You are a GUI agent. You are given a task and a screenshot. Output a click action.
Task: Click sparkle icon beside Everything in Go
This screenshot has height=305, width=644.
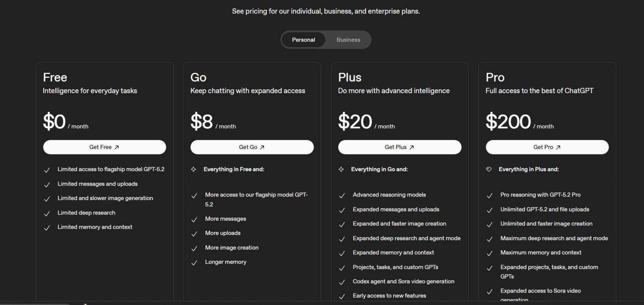click(x=341, y=169)
